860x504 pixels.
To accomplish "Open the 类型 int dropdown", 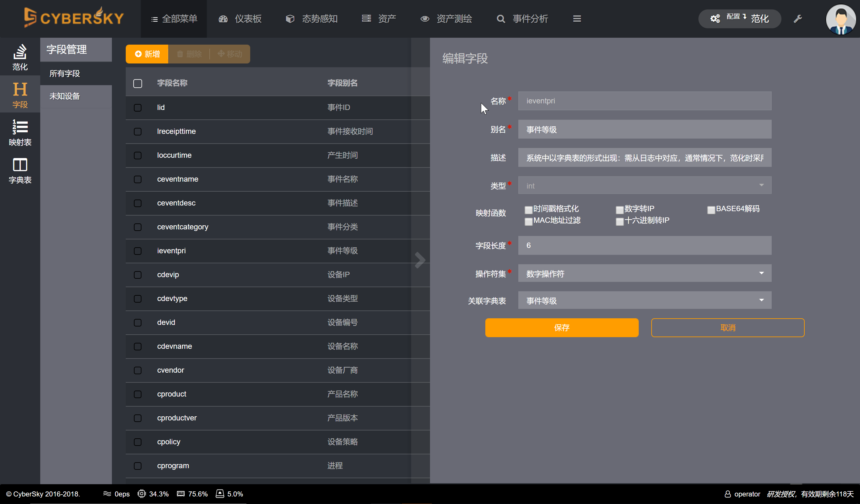I will [644, 185].
